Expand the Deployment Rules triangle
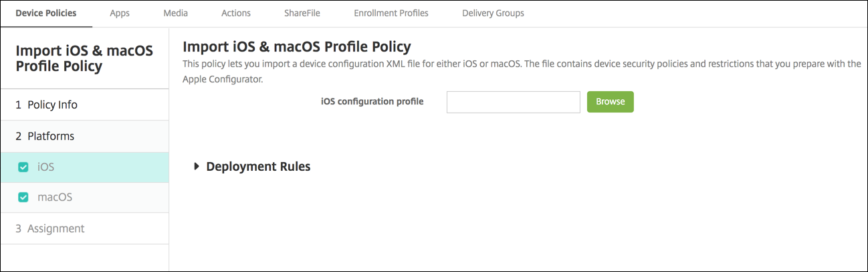The width and height of the screenshot is (868, 272). tap(197, 166)
